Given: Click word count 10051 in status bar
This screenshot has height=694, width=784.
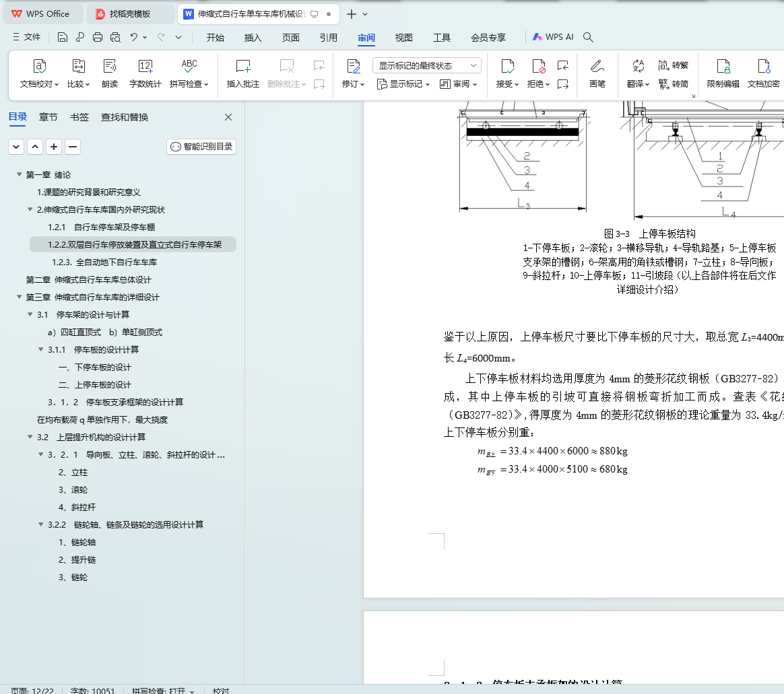Looking at the screenshot, I should tap(92, 690).
